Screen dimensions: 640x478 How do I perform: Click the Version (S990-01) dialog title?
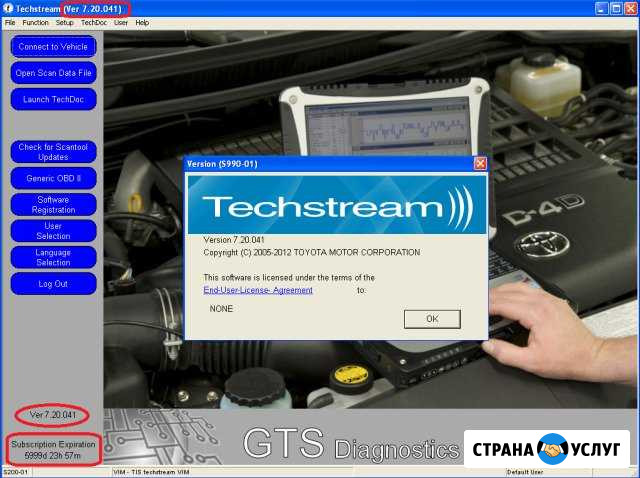click(222, 164)
